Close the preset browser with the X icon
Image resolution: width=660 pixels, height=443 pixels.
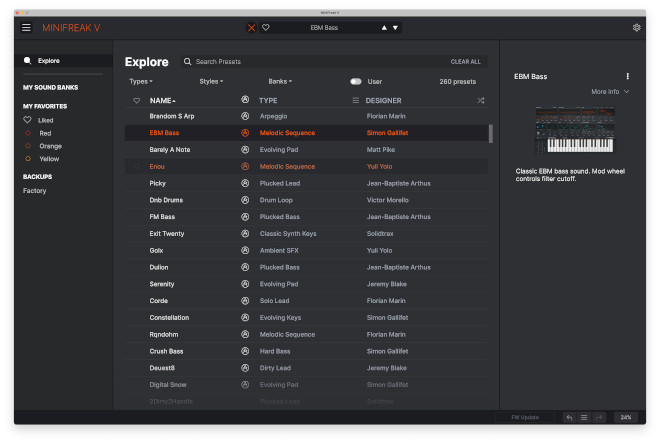click(252, 28)
